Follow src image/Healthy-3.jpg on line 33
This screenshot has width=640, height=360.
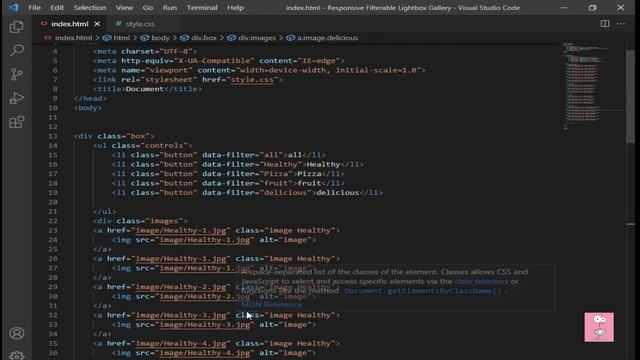point(204,325)
